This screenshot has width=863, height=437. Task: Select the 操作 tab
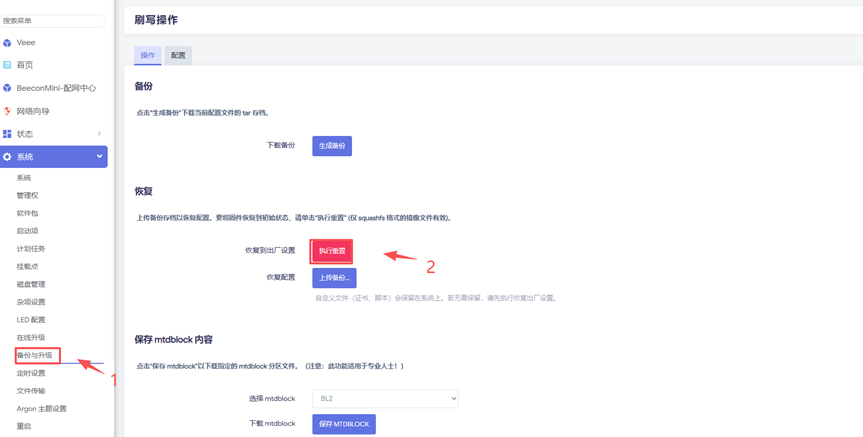[148, 55]
